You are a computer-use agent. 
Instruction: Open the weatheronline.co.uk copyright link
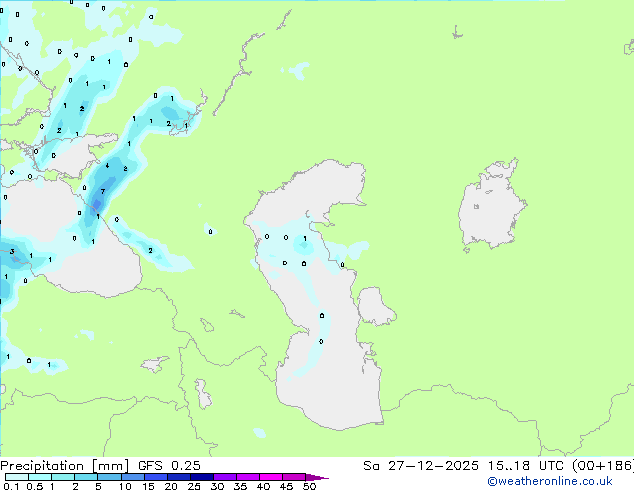point(550,481)
